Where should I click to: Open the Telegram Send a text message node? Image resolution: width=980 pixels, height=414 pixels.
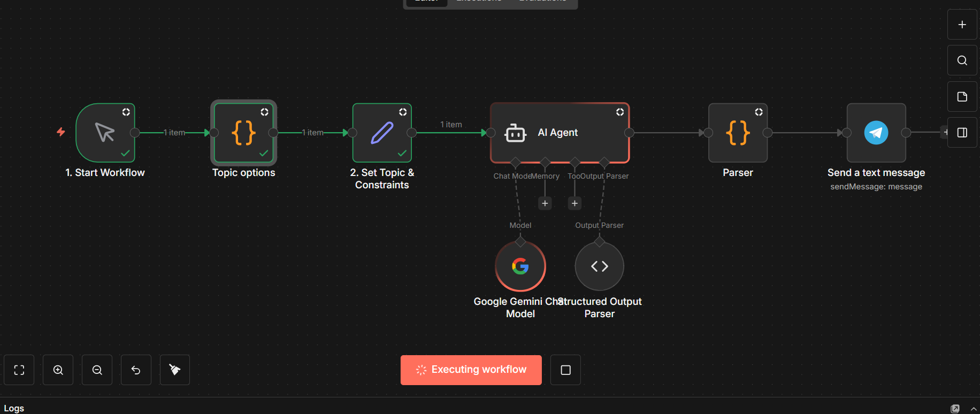tap(876, 133)
